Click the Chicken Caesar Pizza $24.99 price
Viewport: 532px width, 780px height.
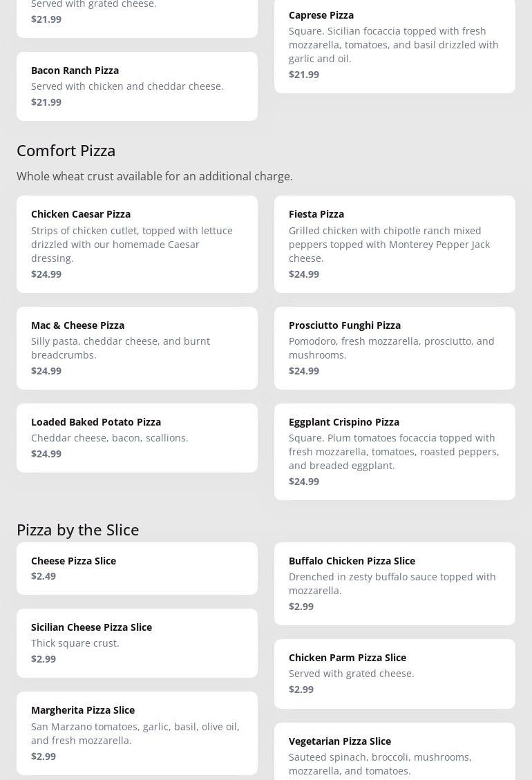tap(46, 274)
